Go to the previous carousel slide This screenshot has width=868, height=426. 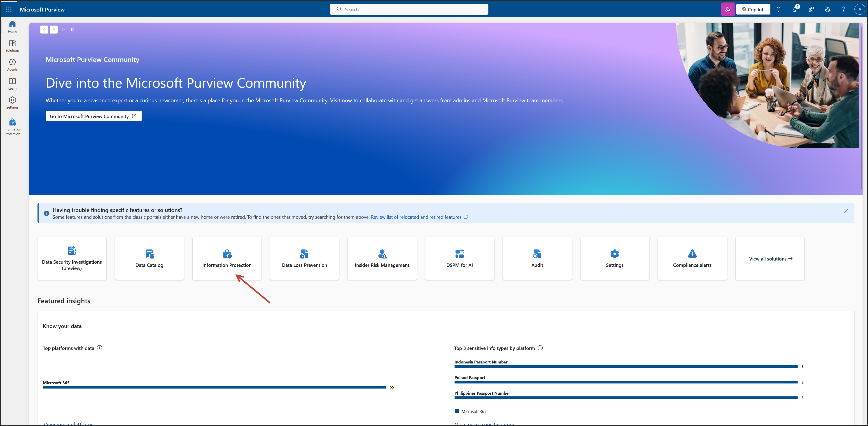click(x=44, y=30)
